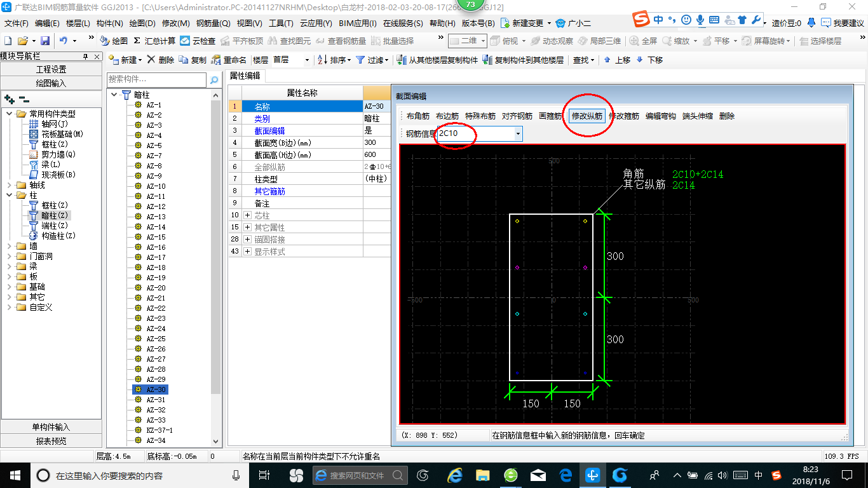Click the undo arrow icon

pyautogui.click(x=64, y=41)
